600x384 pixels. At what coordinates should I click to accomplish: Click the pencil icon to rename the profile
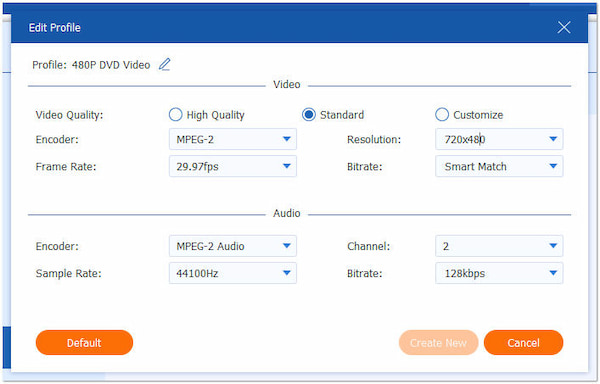(165, 64)
